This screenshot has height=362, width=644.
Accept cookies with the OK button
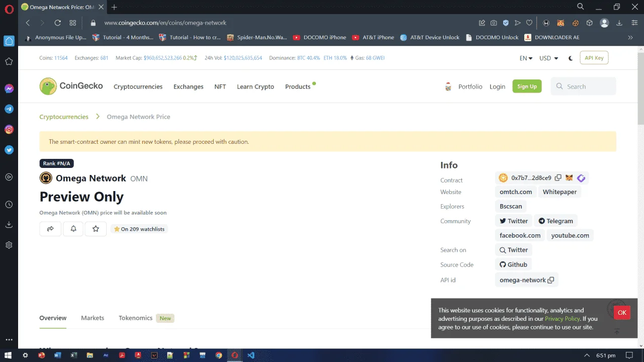point(622,313)
